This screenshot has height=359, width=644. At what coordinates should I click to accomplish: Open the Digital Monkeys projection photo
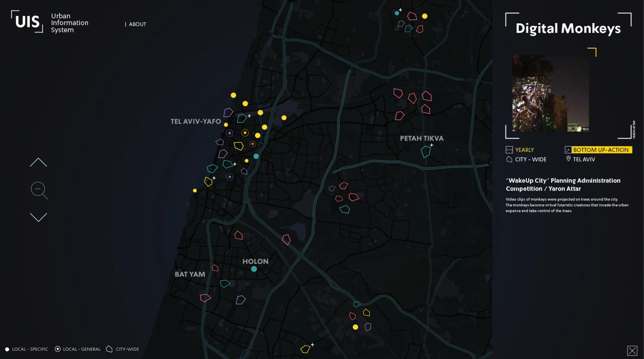coord(550,93)
